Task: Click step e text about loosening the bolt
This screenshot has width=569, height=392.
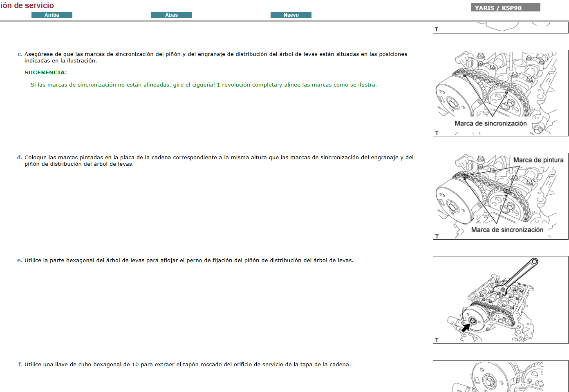Action: [189, 261]
